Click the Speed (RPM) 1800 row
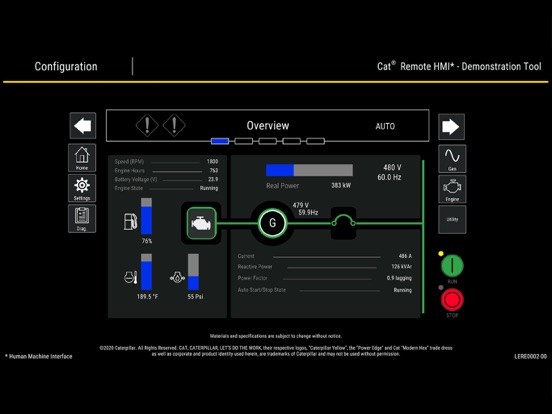Screen dimensions: 552x414 point(166,162)
